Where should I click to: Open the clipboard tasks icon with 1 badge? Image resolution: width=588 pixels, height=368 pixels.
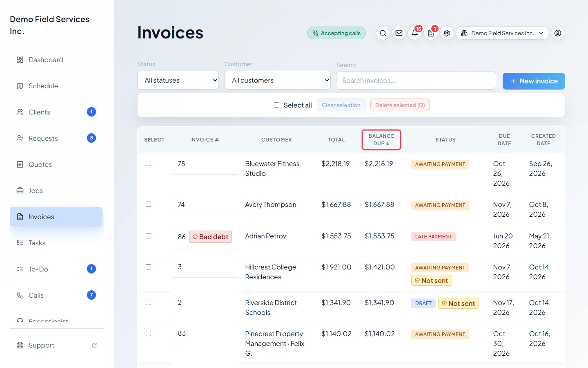point(431,33)
